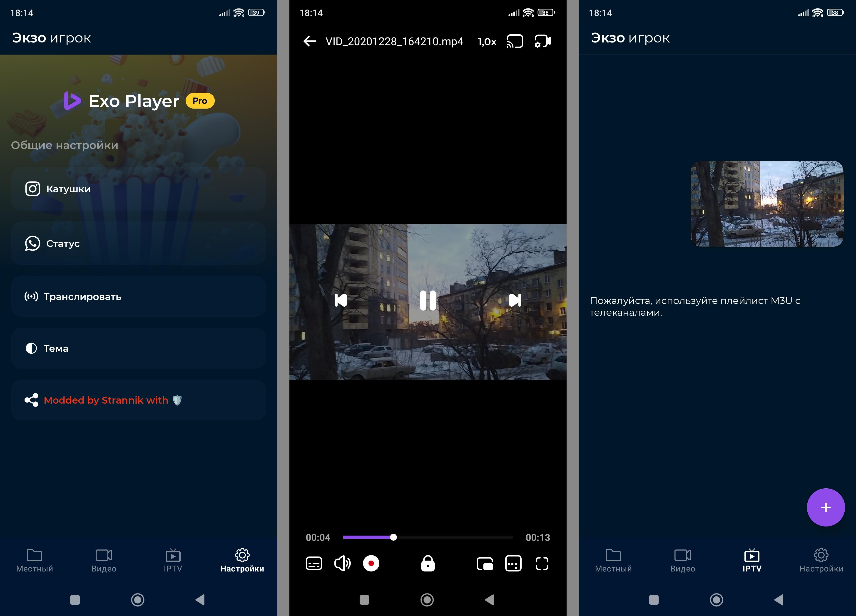
Task: Pause the playing video
Action: click(428, 301)
